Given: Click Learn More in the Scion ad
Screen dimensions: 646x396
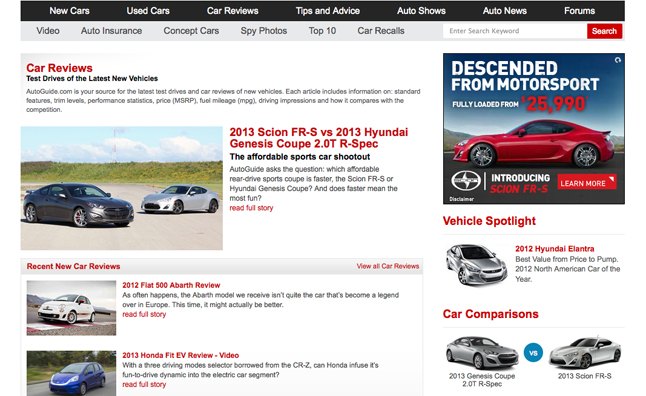Looking at the screenshot, I should [x=587, y=182].
